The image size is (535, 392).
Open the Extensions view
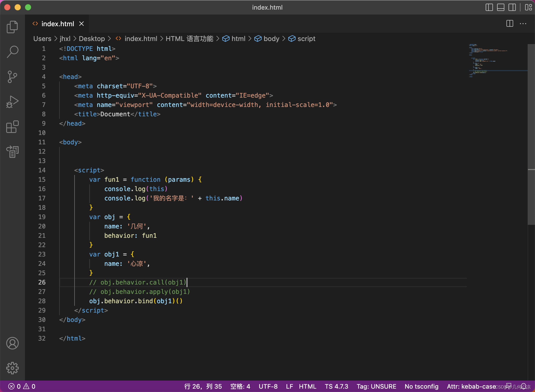(x=12, y=127)
